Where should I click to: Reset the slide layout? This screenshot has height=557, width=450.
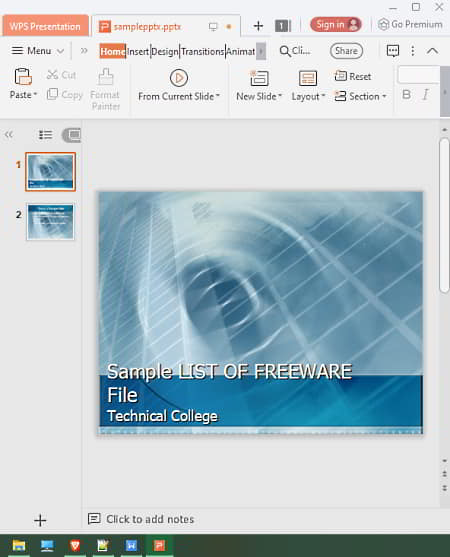(x=353, y=76)
